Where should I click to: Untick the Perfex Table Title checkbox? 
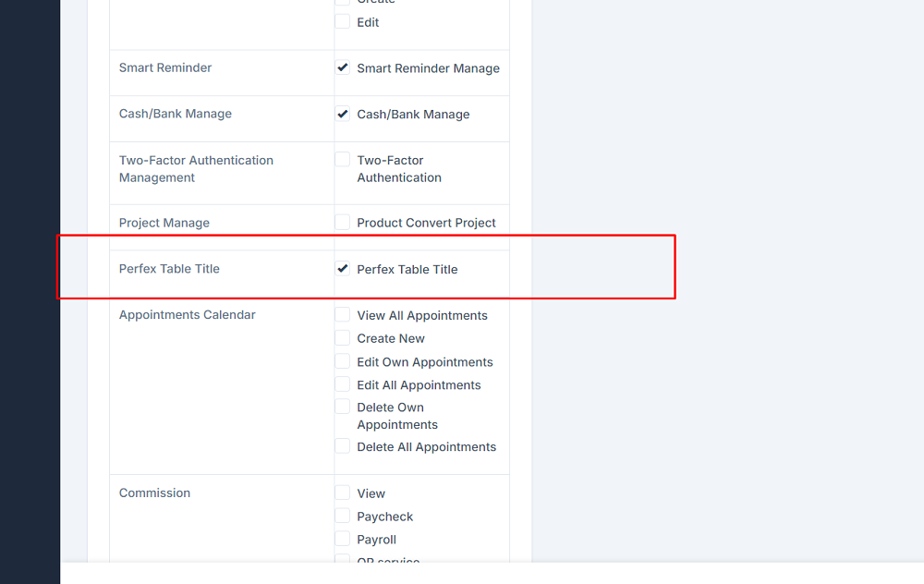(343, 269)
